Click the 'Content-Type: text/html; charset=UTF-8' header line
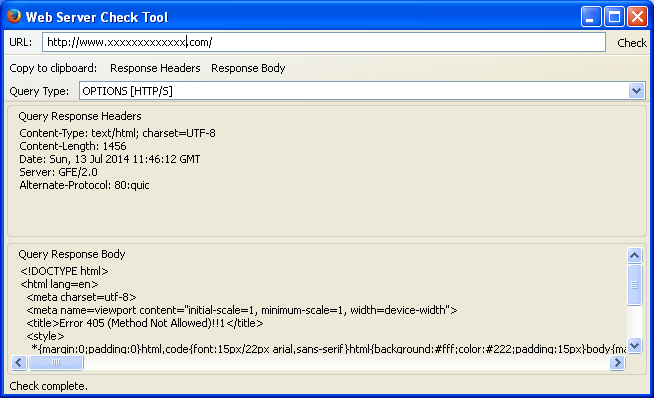Viewport: 654px width, 398px height. click(117, 133)
